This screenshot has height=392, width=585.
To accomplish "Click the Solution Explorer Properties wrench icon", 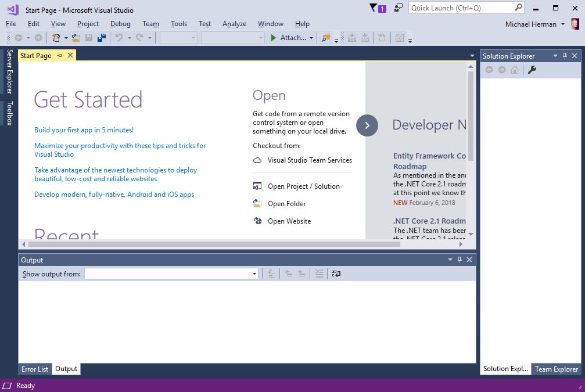I will pyautogui.click(x=532, y=70).
